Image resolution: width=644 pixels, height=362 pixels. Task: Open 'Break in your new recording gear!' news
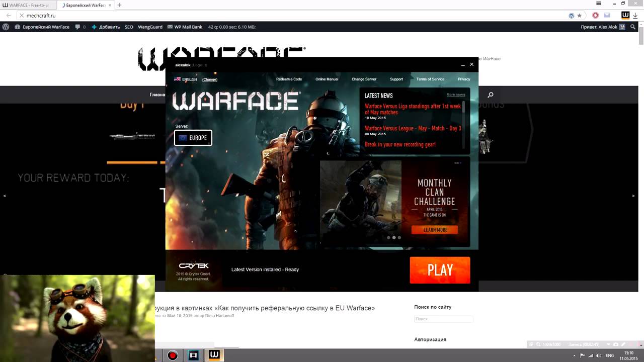click(x=400, y=144)
